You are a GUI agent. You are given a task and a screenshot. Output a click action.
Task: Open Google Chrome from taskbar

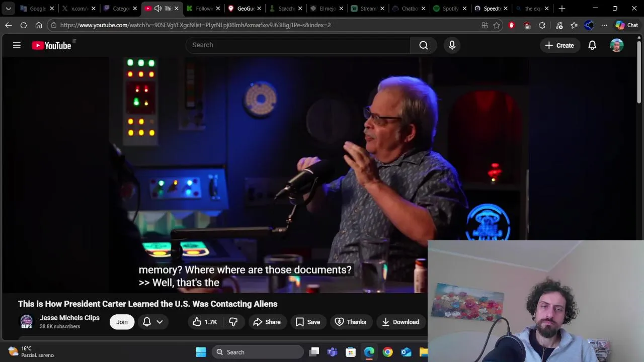tap(387, 352)
